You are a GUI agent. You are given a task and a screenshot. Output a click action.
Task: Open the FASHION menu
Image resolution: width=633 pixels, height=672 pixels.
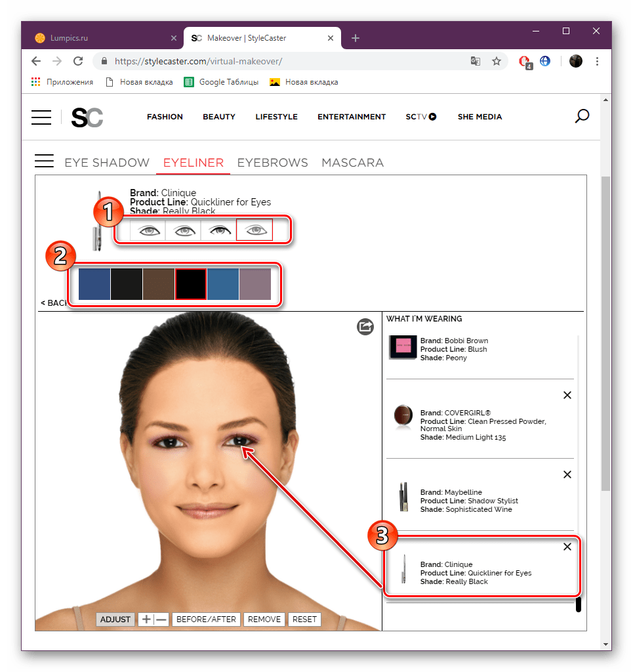(165, 117)
